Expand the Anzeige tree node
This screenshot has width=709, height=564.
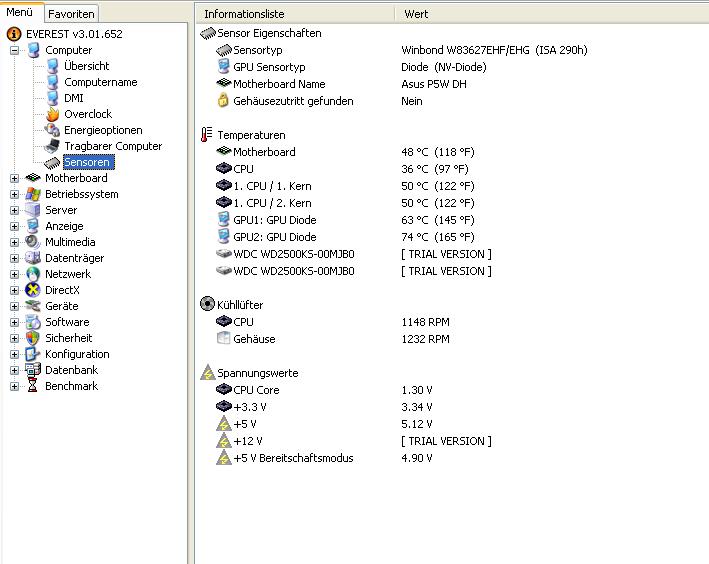click(x=14, y=226)
